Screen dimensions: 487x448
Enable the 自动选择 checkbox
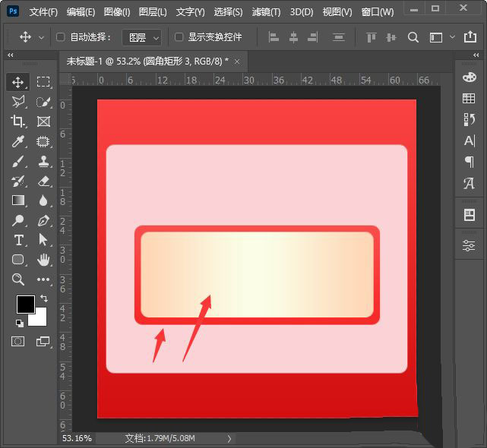pos(60,37)
